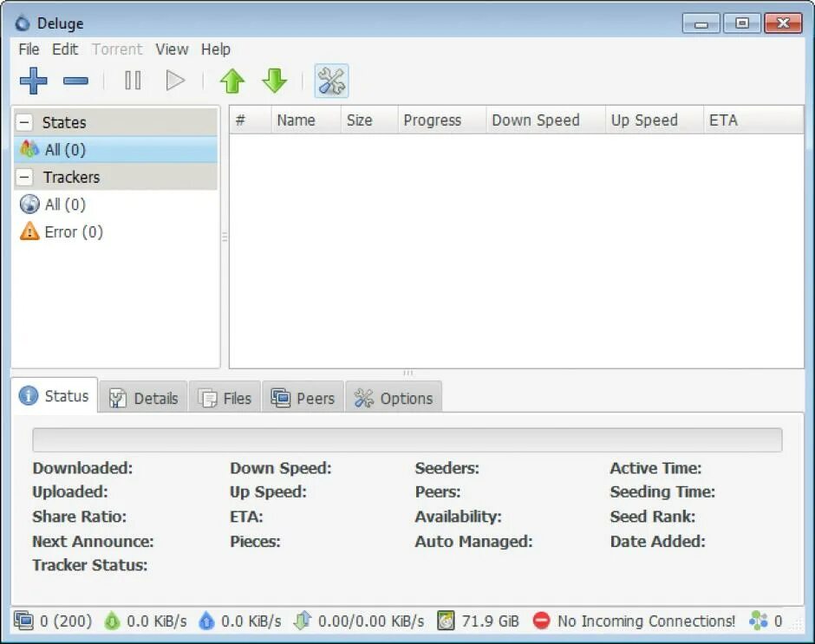Click protocol traffic 0.00/0.00 KiB/s indicator
815x644 pixels.
370,621
